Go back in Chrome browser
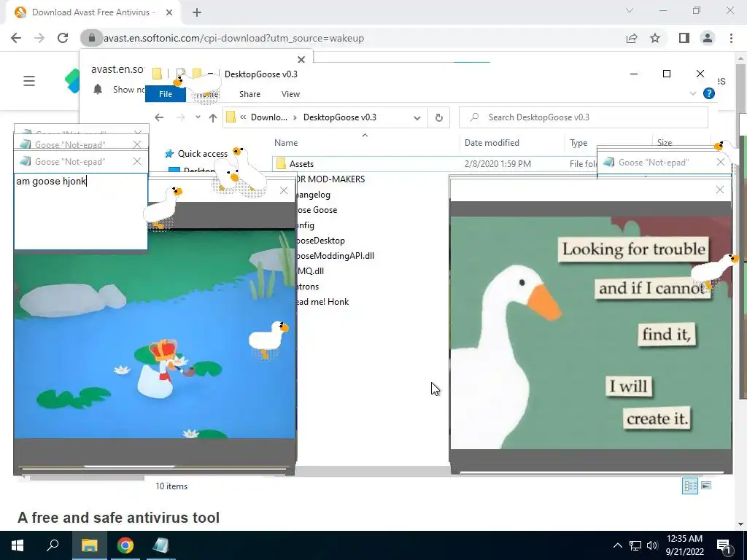The height and width of the screenshot is (560, 747). [16, 38]
